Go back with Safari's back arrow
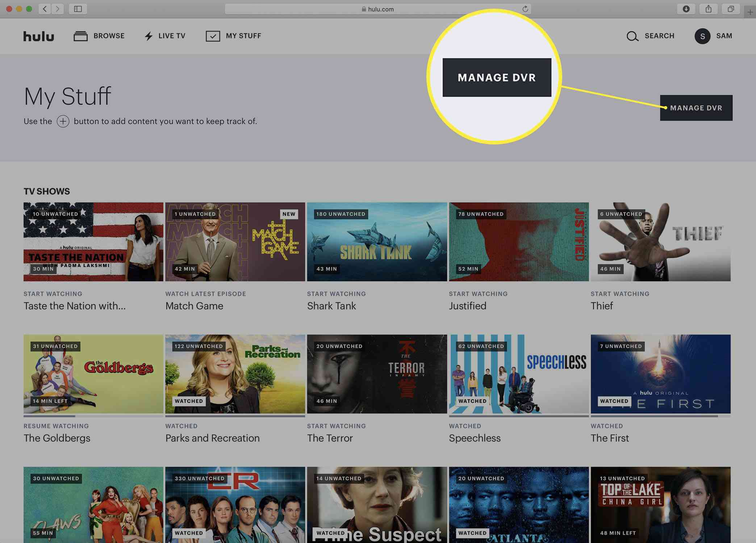 (x=45, y=9)
